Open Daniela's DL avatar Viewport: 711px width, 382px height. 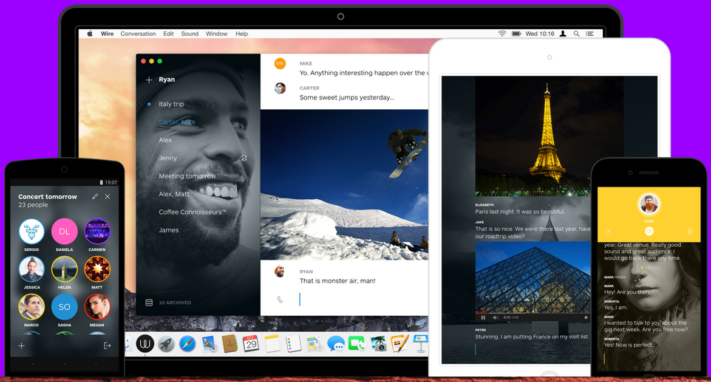(x=64, y=231)
